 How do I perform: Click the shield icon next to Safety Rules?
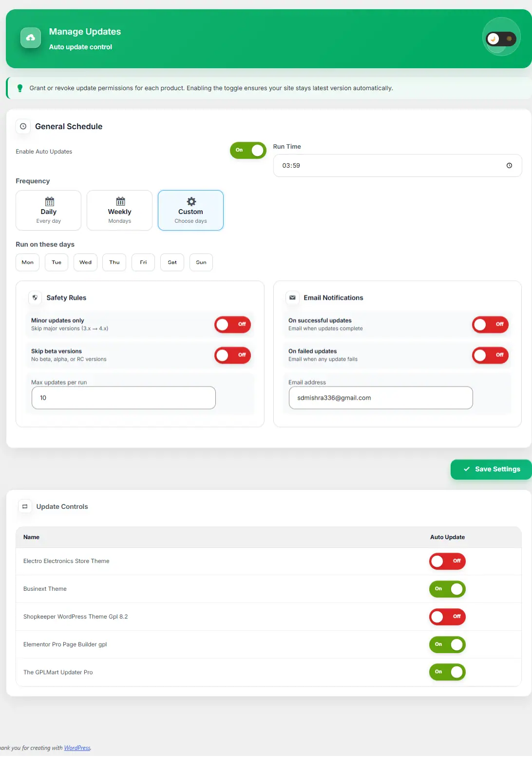pyautogui.click(x=35, y=297)
